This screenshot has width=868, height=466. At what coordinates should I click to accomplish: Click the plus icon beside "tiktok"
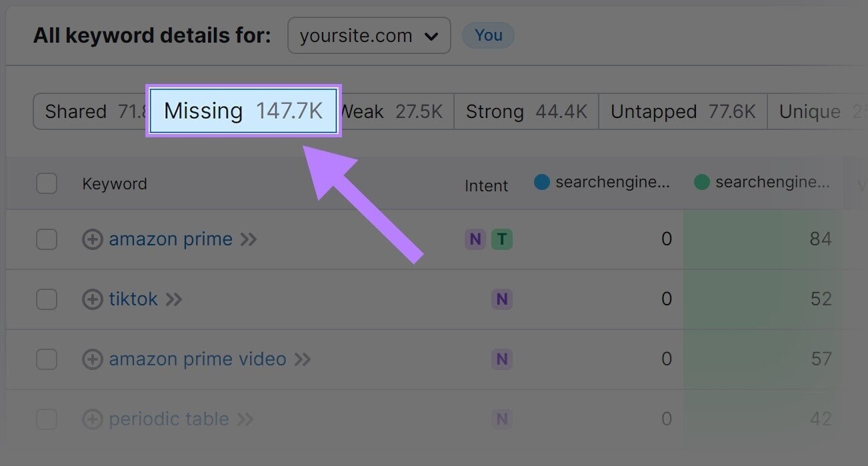click(93, 299)
